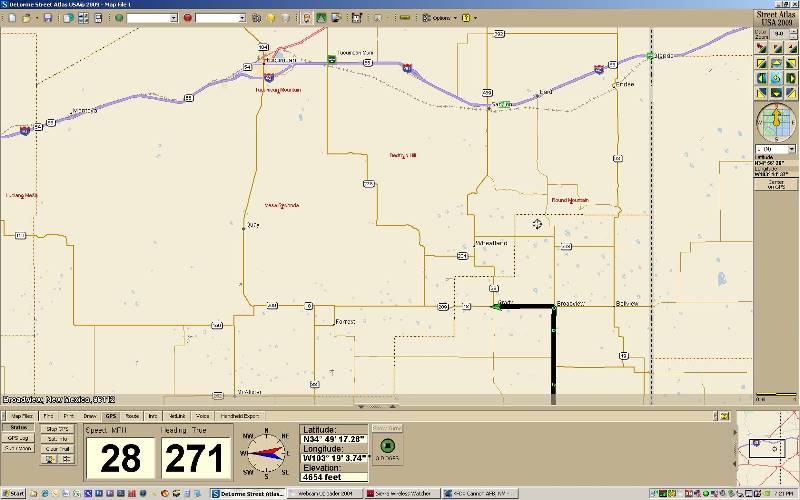
Task: Decrease zoom level with down stepper
Action: pos(793,36)
